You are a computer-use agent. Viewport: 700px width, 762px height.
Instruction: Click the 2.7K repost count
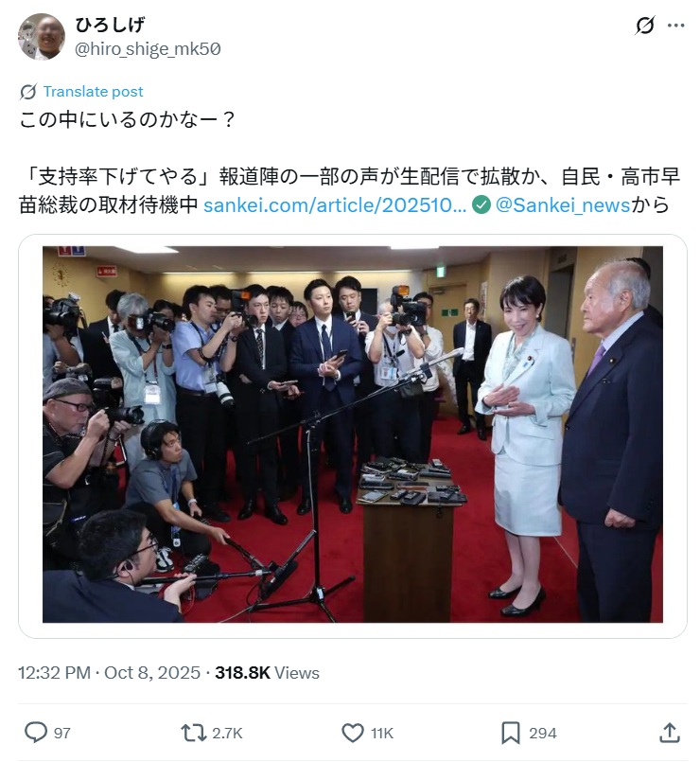click(227, 733)
